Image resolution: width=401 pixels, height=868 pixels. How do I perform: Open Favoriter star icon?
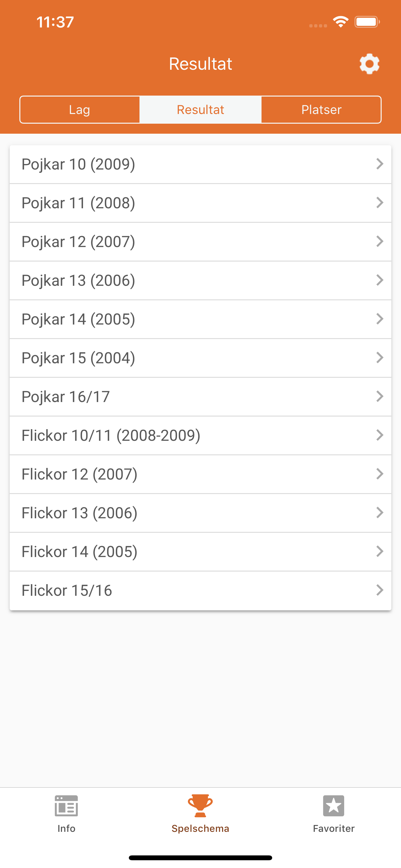point(334,806)
